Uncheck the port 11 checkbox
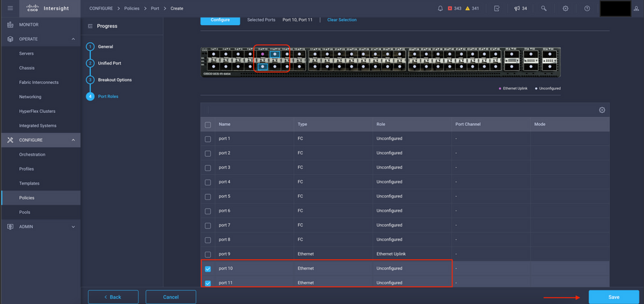Viewport: 644px width, 304px height. [x=208, y=283]
